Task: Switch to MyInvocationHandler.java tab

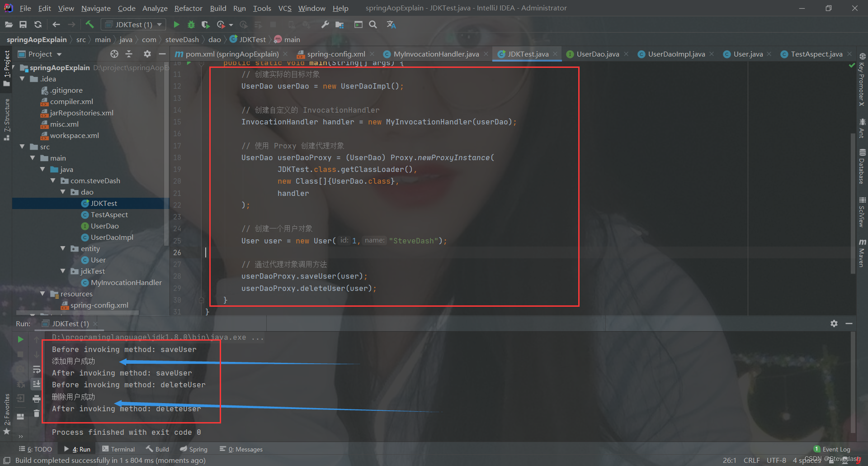Action: click(436, 54)
